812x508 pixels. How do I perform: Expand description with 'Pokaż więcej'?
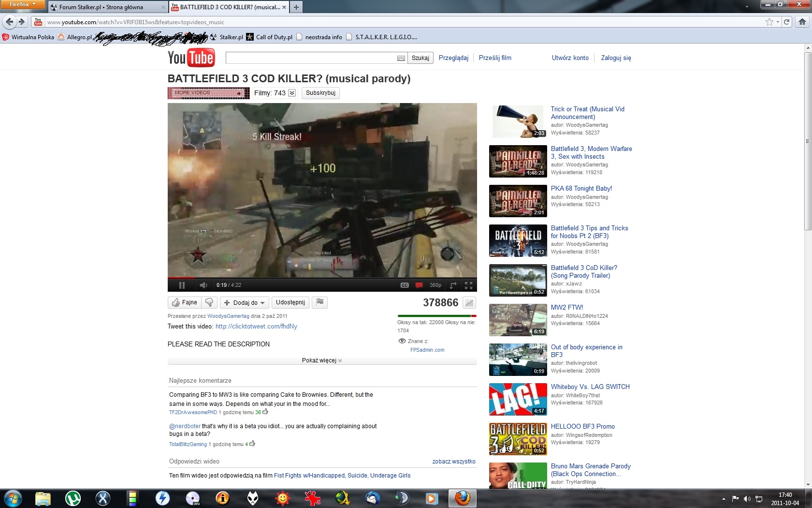click(x=321, y=360)
